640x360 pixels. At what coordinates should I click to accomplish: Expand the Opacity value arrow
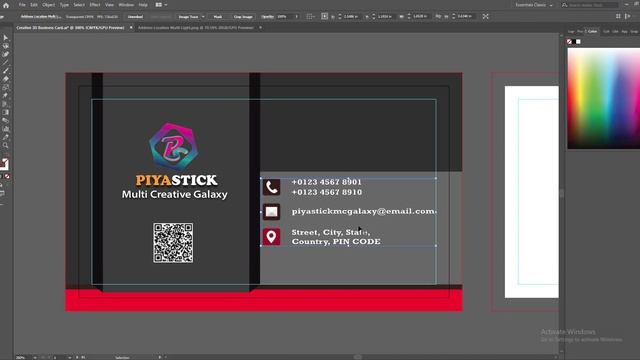tap(297, 17)
